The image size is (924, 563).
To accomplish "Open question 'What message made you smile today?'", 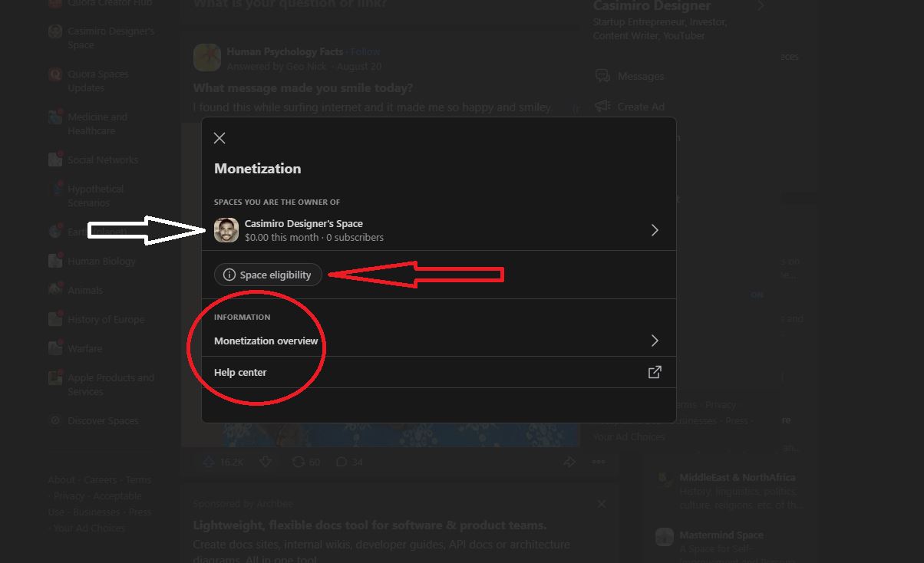I will (303, 88).
